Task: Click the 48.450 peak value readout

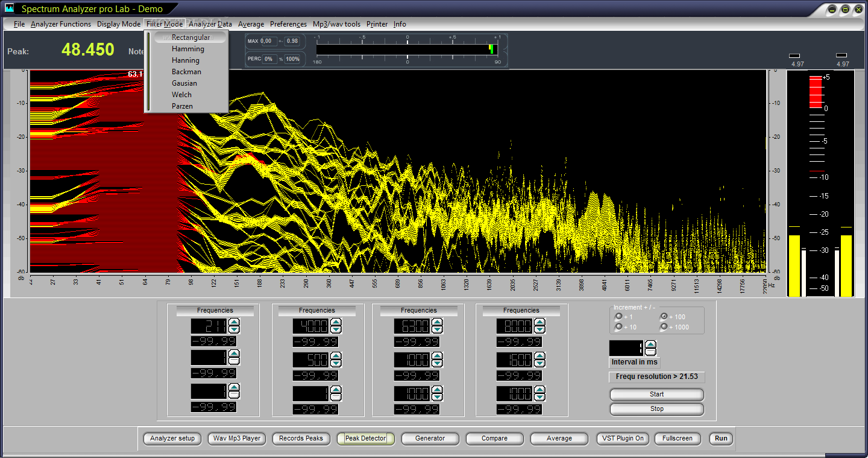Action: click(88, 49)
